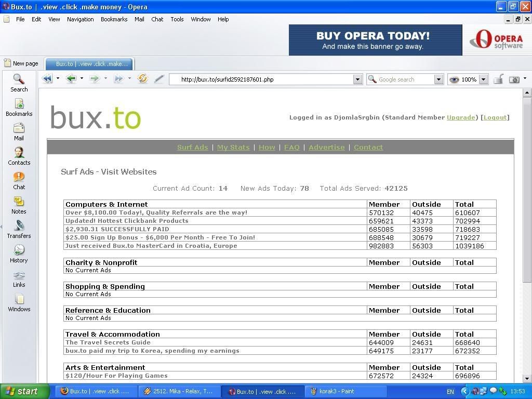The image size is (532, 399).
Task: Click the bux.to site logo
Action: point(96,117)
